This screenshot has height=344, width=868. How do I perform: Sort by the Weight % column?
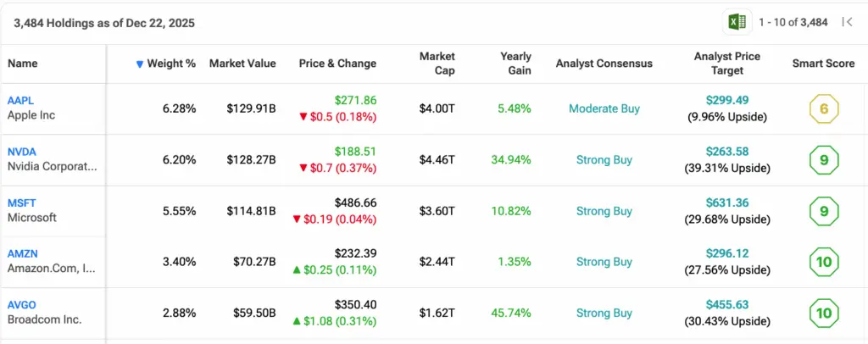tap(170, 64)
